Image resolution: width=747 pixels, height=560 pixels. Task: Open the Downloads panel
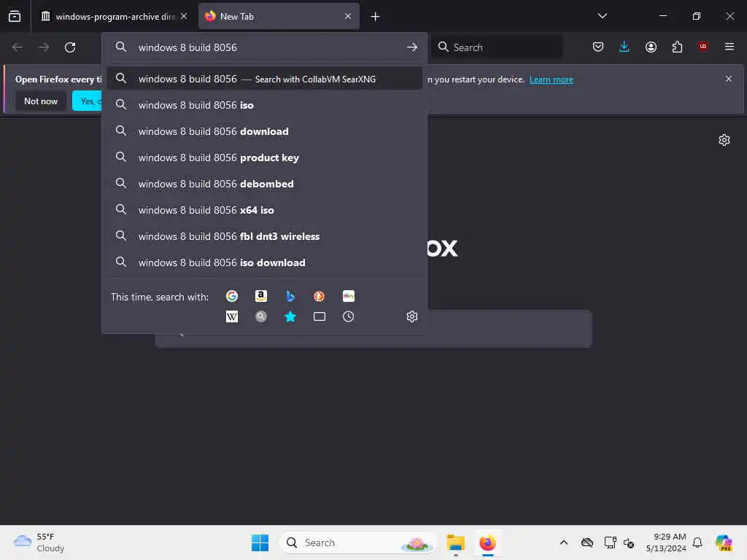[624, 47]
